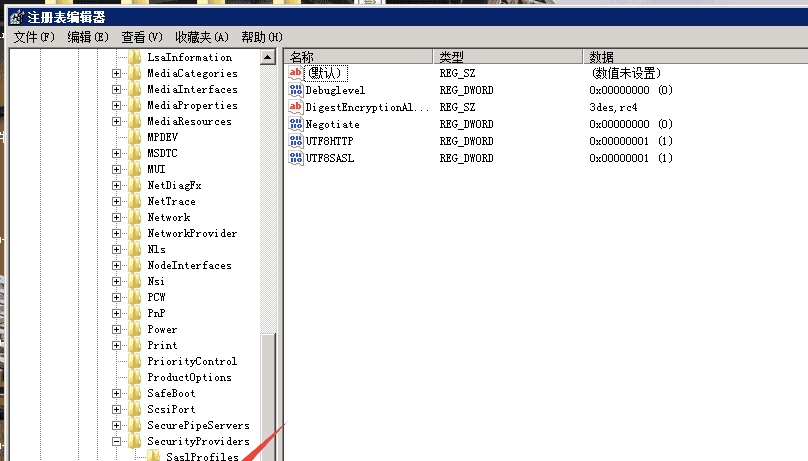This screenshot has width=808, height=461.
Task: Click the default (默认) string value icon
Action: click(296, 73)
